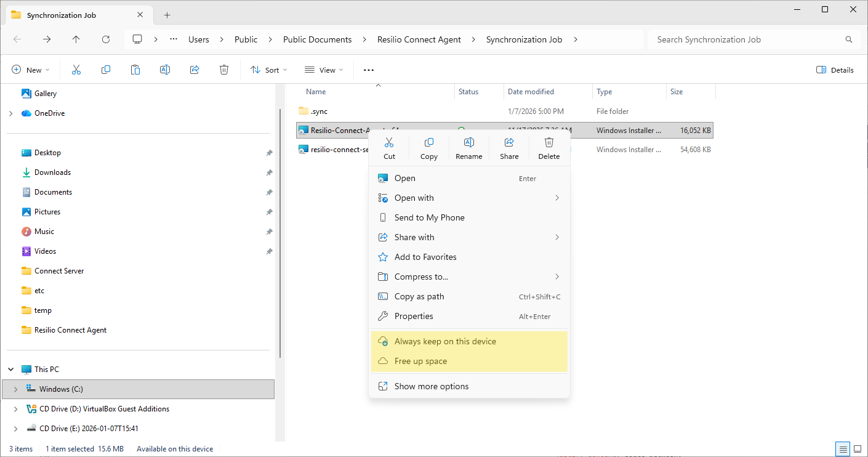
Task: Open Downloads in the navigation pane
Action: click(52, 172)
